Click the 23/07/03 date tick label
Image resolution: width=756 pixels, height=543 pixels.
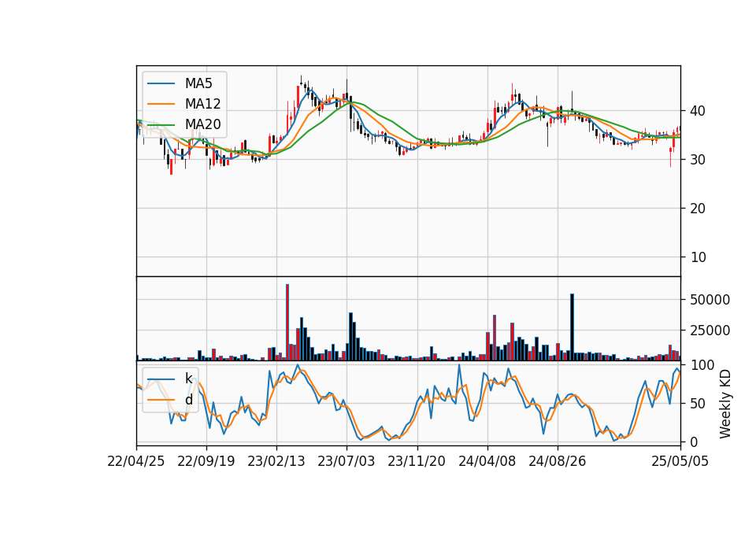coord(346,461)
